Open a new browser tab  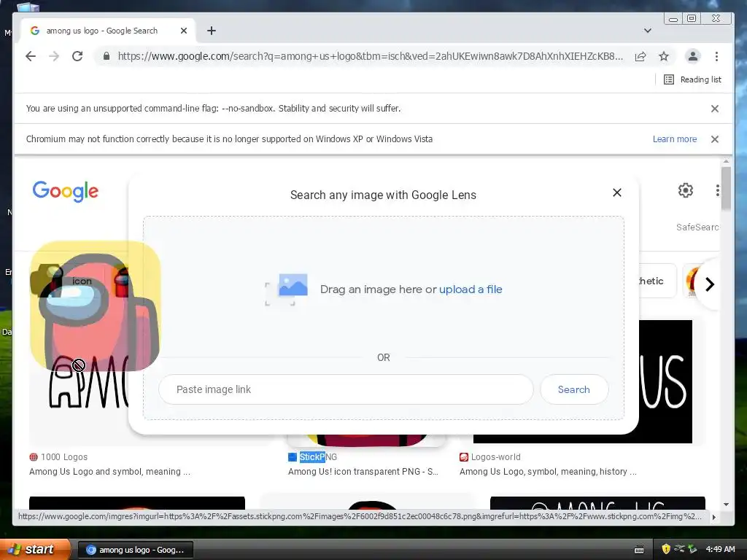212,31
